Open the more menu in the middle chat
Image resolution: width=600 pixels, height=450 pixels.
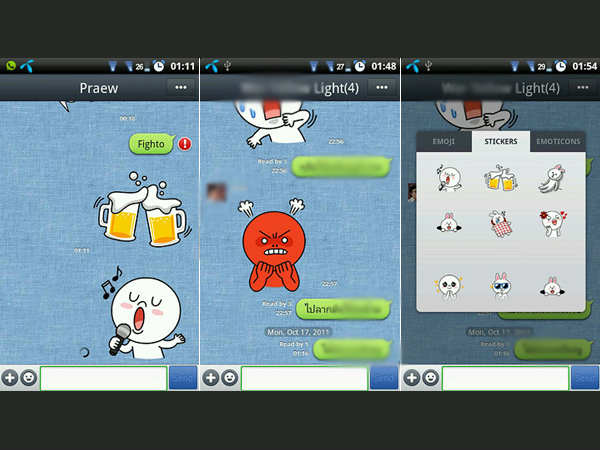pyautogui.click(x=380, y=88)
